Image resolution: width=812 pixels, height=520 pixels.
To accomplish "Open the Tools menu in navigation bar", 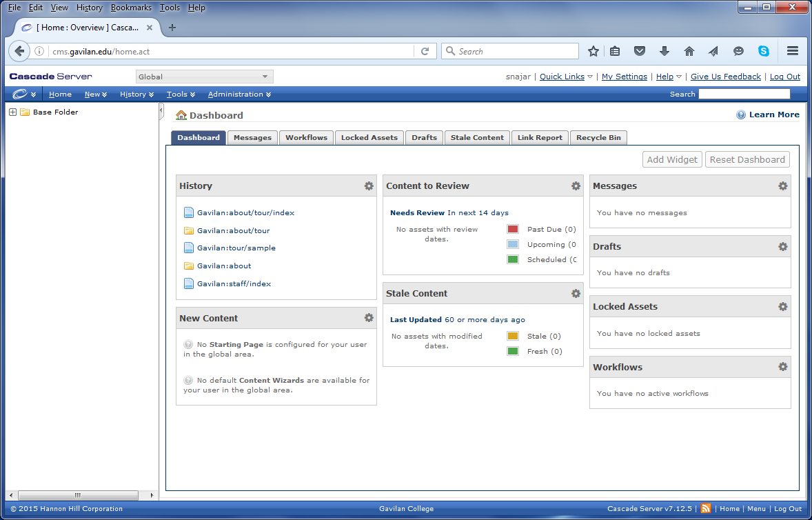I will click(181, 94).
